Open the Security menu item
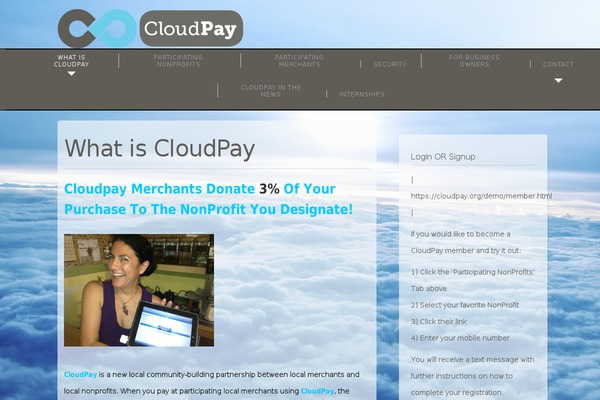The image size is (600, 400). [x=390, y=64]
